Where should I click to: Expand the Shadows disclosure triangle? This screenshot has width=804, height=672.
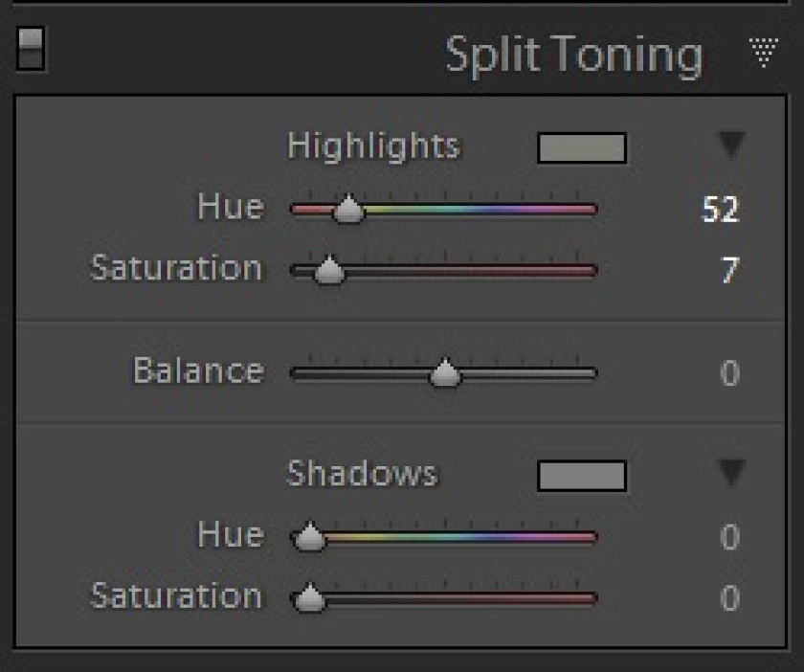pos(731,473)
